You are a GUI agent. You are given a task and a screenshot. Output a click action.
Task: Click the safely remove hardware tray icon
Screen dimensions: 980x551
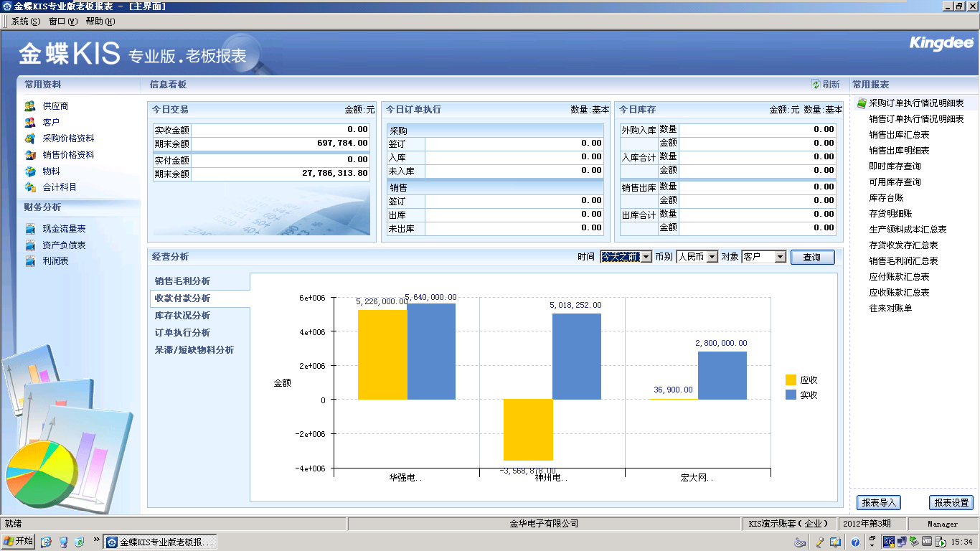tap(914, 542)
